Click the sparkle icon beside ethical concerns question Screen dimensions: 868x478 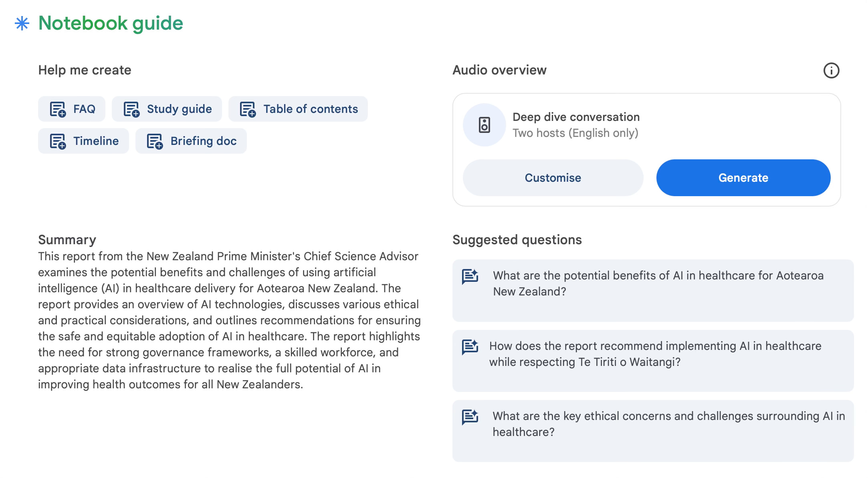(x=470, y=417)
